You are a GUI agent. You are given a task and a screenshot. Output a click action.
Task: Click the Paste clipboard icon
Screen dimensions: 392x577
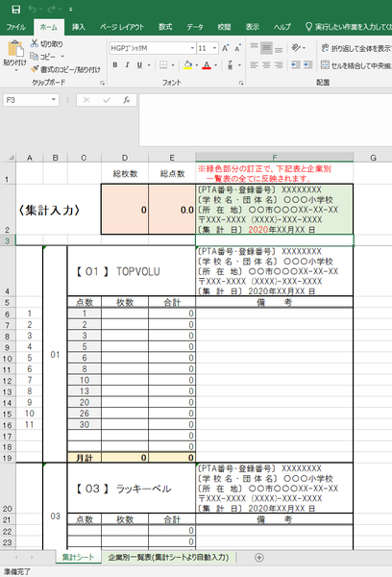point(15,49)
